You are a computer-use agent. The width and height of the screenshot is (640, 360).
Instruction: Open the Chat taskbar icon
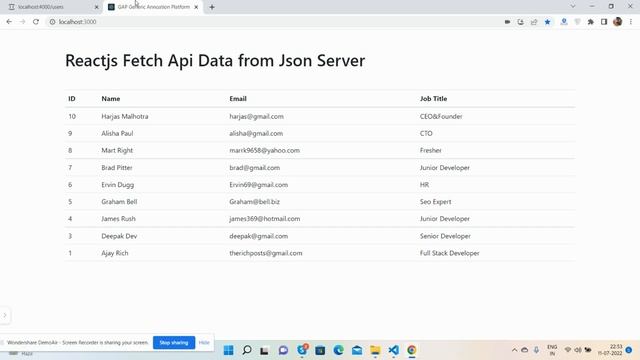tap(283, 350)
